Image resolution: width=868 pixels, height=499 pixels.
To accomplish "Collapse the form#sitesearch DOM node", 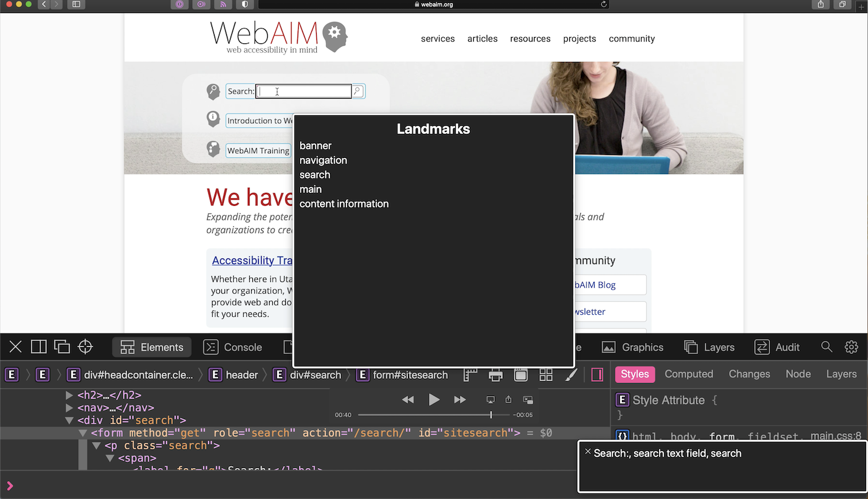I will coord(83,433).
